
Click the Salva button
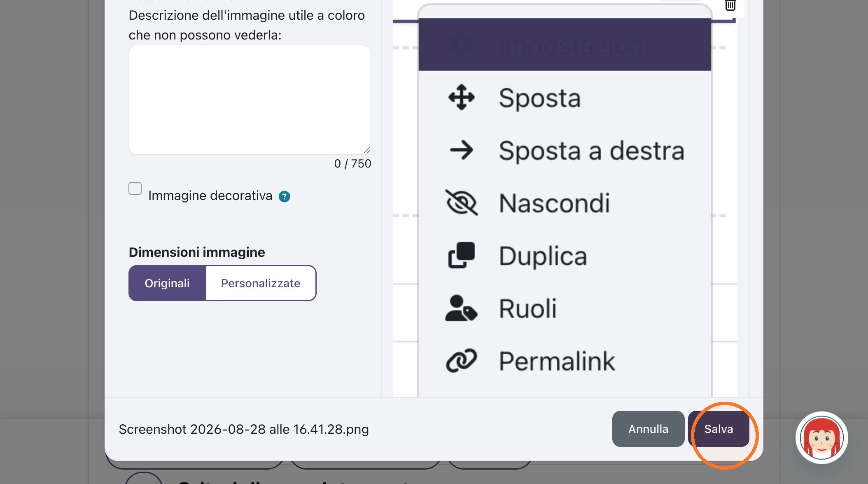[x=719, y=429]
